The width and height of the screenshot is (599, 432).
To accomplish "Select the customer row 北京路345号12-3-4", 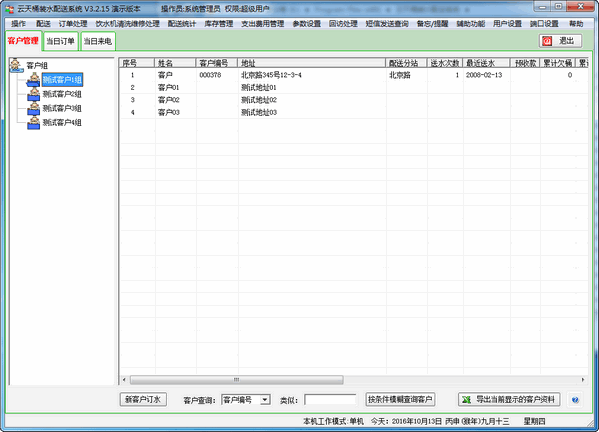I will pyautogui.click(x=353, y=75).
